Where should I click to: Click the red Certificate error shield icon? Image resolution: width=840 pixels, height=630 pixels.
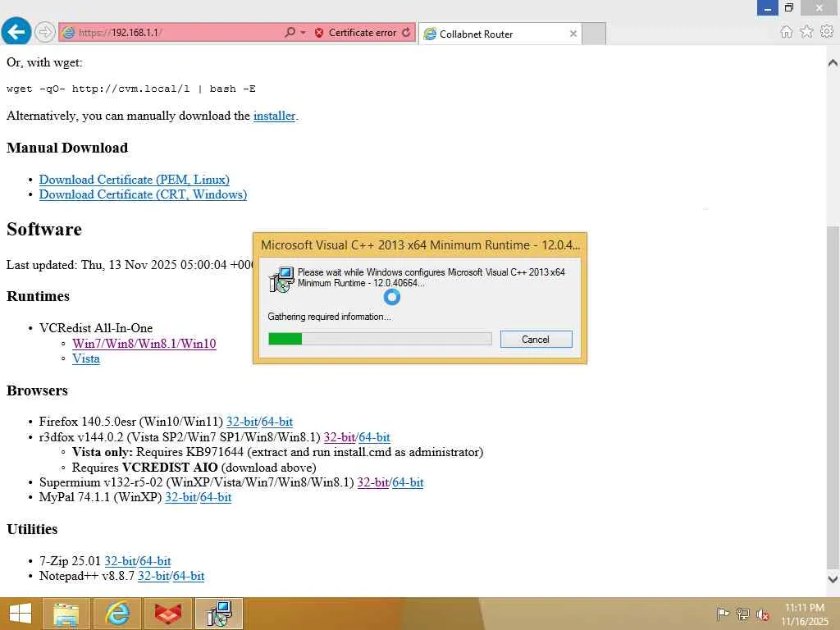[x=319, y=33]
